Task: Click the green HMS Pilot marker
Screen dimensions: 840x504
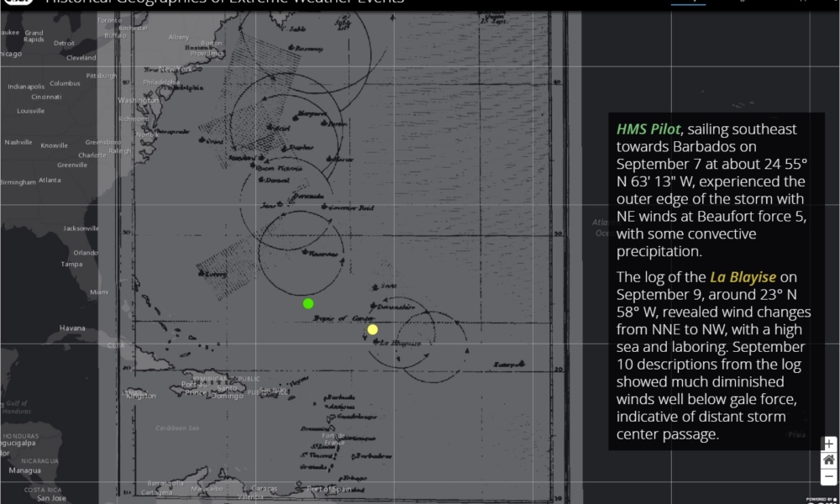Action: 308,303
